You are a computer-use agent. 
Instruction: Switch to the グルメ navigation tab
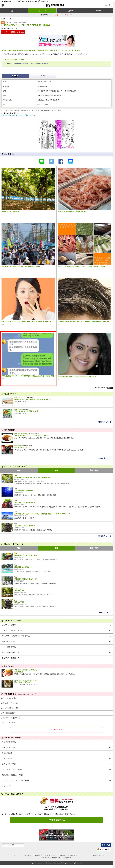tap(14, 10)
